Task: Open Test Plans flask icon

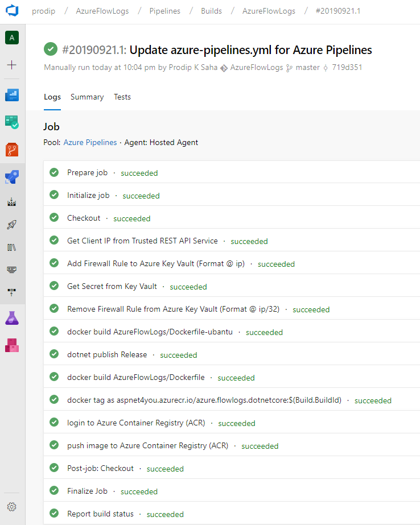Action: [x=12, y=318]
